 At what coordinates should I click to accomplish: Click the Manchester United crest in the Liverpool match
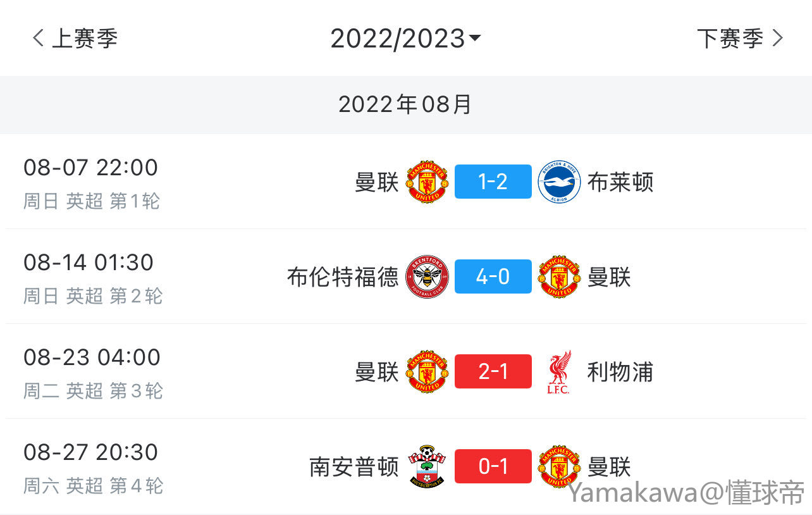pos(427,371)
